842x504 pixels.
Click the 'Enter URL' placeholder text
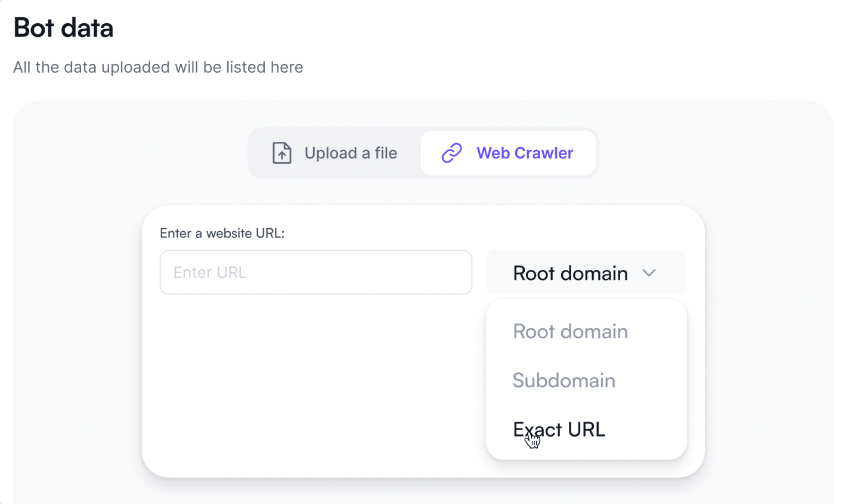coord(210,272)
